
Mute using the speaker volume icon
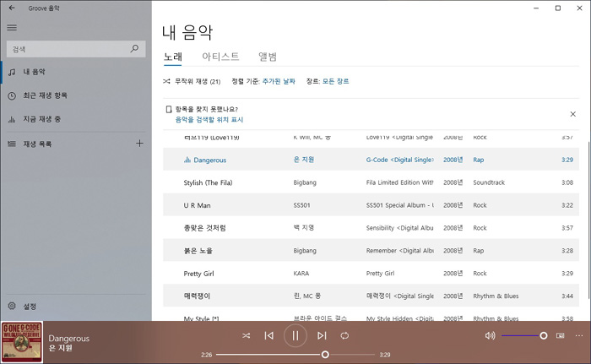coord(490,335)
